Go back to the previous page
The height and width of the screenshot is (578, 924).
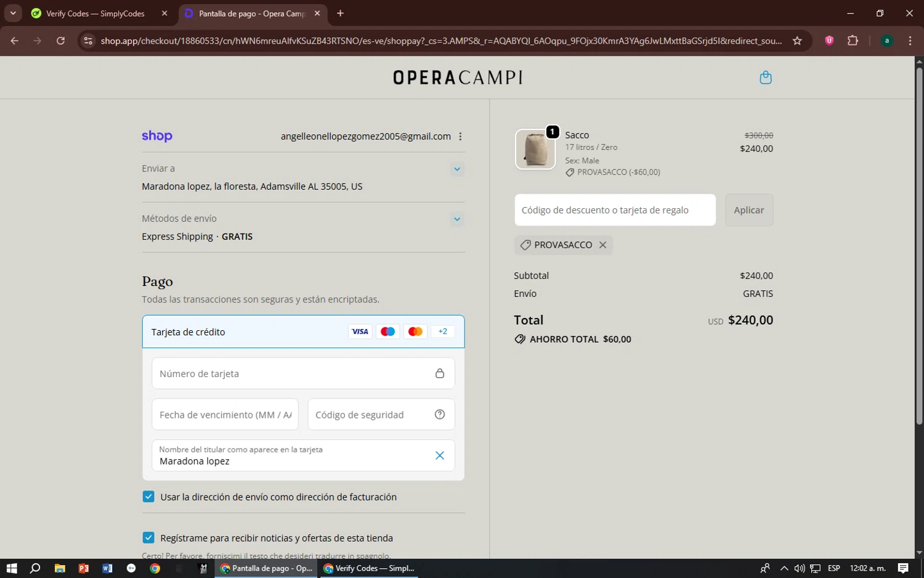pyautogui.click(x=15, y=41)
